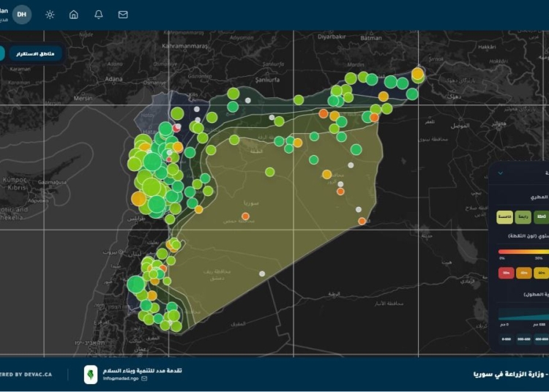Image resolution: width=549 pixels, height=392 pixels.
Task: Select the yellow percentage range chip
Action: point(542,273)
